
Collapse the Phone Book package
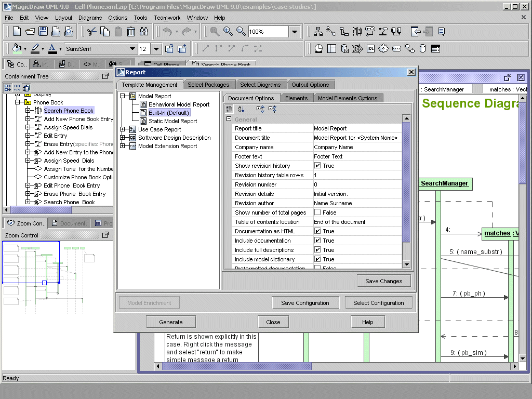click(17, 102)
